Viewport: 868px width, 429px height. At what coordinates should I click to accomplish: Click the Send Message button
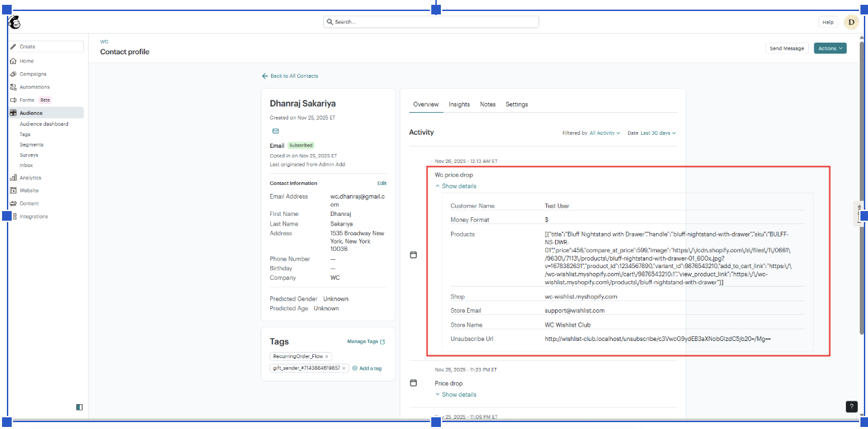point(787,48)
